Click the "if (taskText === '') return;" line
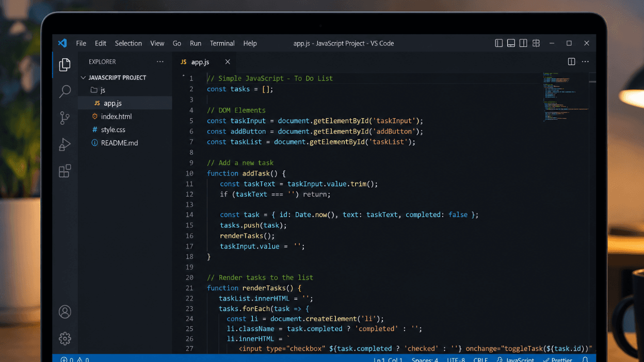Screen dimensions: 644x362 pyautogui.click(x=275, y=194)
